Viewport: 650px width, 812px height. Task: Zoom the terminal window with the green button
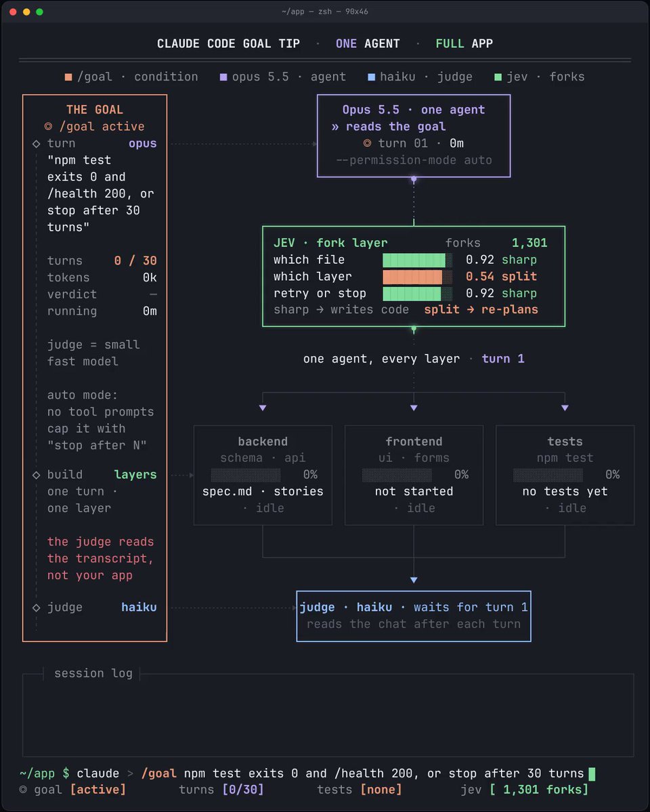click(x=39, y=12)
